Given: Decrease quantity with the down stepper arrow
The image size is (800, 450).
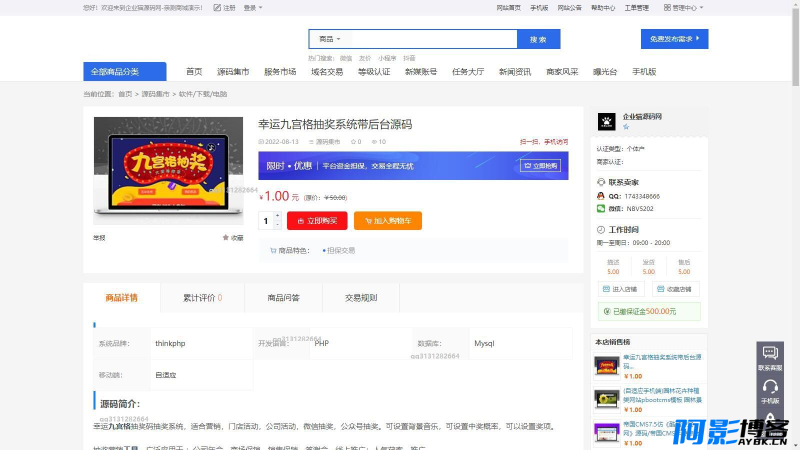Looking at the screenshot, I should (x=277, y=225).
